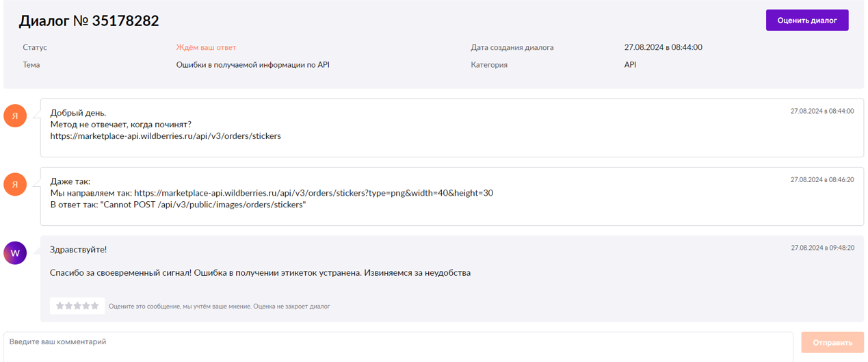Image resolution: width=868 pixels, height=362 pixels.
Task: Click the purple "W" support avatar
Action: (x=15, y=253)
